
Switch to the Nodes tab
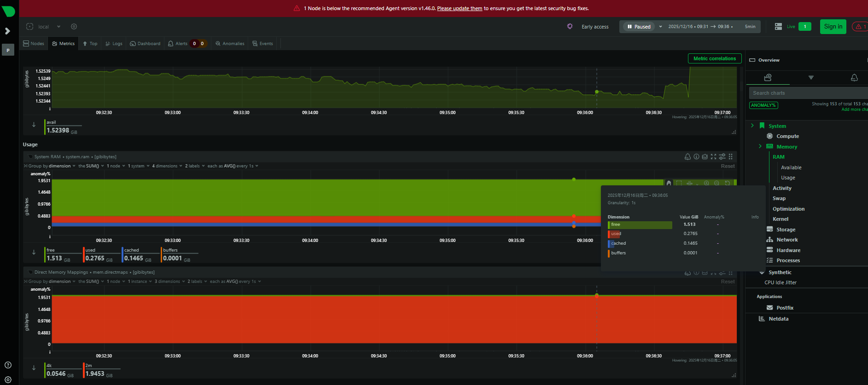tap(34, 44)
